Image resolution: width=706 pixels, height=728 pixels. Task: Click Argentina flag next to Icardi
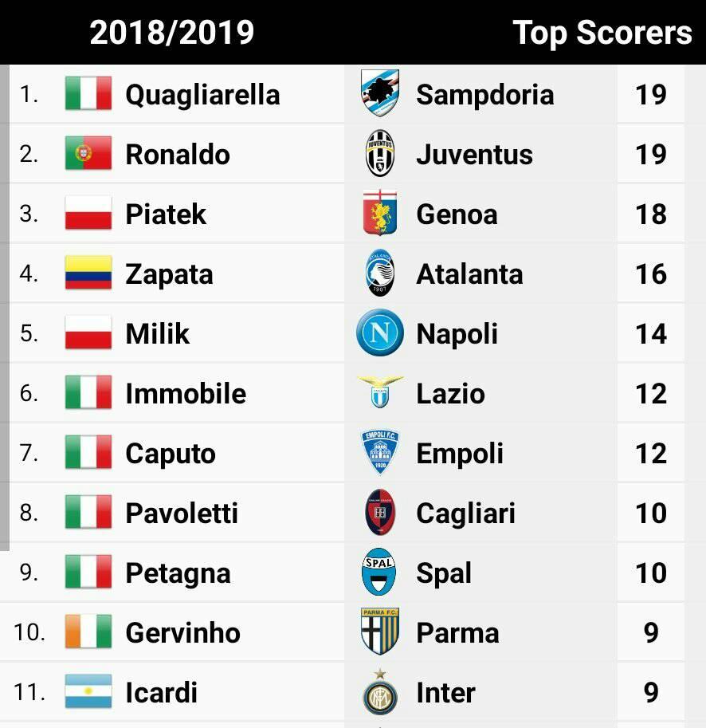88,691
